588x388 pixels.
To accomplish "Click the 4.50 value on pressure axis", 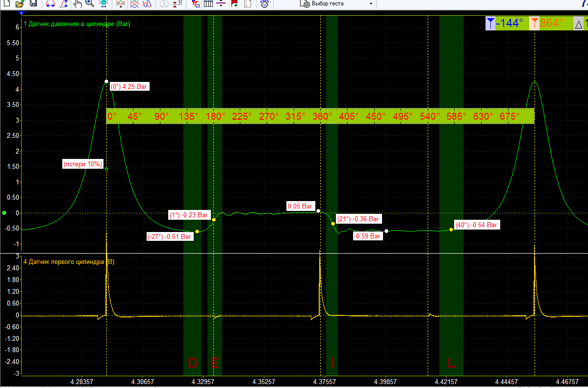I will click(13, 74).
